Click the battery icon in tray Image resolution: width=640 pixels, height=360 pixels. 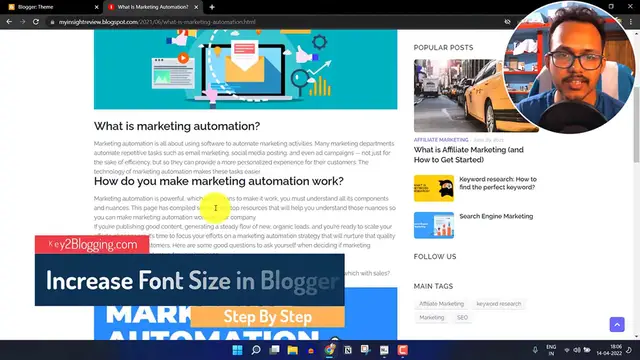coord(587,350)
